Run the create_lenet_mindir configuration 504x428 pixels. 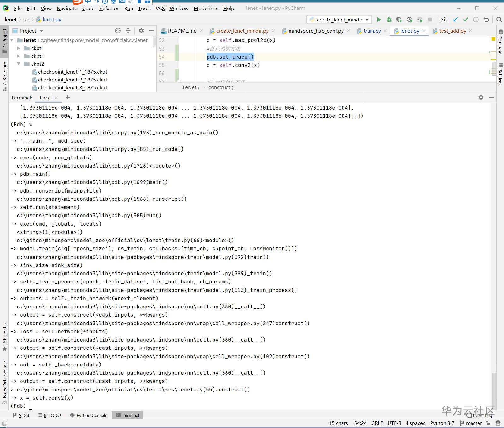pyautogui.click(x=379, y=20)
